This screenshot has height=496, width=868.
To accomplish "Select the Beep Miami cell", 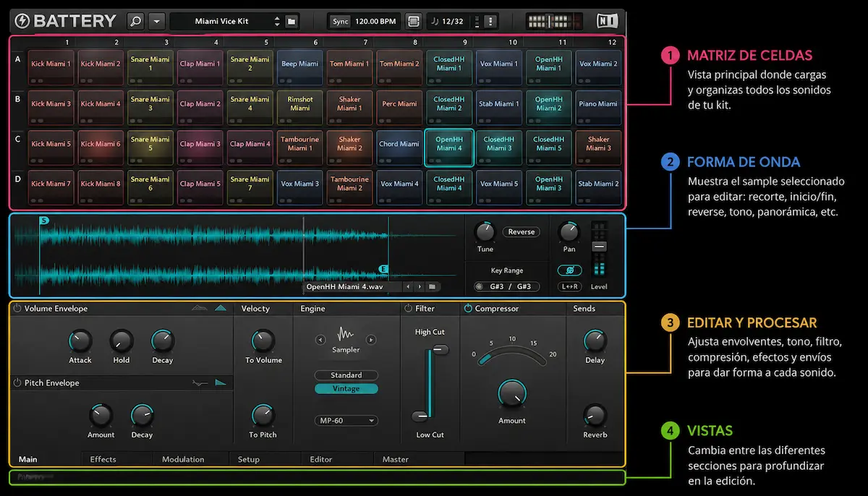I will (x=299, y=68).
